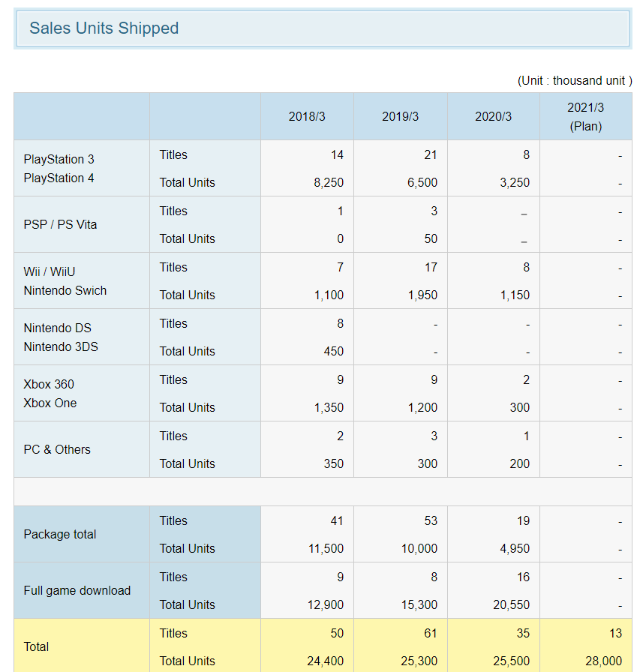Click the 50 PSP / PS Vita units value
The height and width of the screenshot is (672, 643).
pos(431,238)
